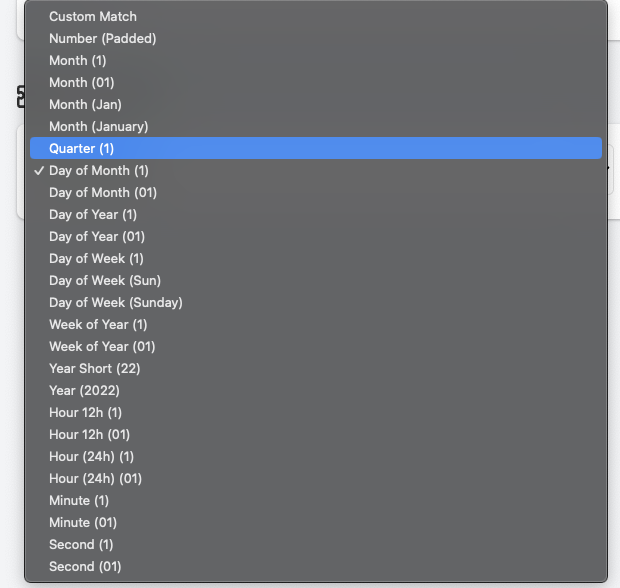This screenshot has width=620, height=588.
Task: Choose Day of Month (01)
Action: [x=103, y=193]
